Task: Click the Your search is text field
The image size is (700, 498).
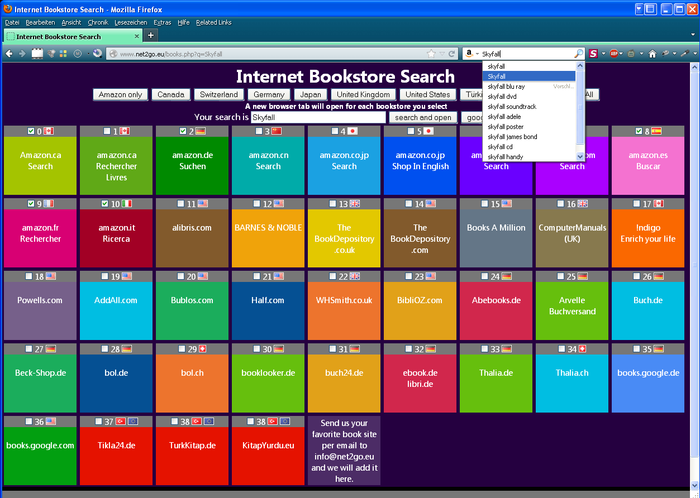Action: point(318,117)
